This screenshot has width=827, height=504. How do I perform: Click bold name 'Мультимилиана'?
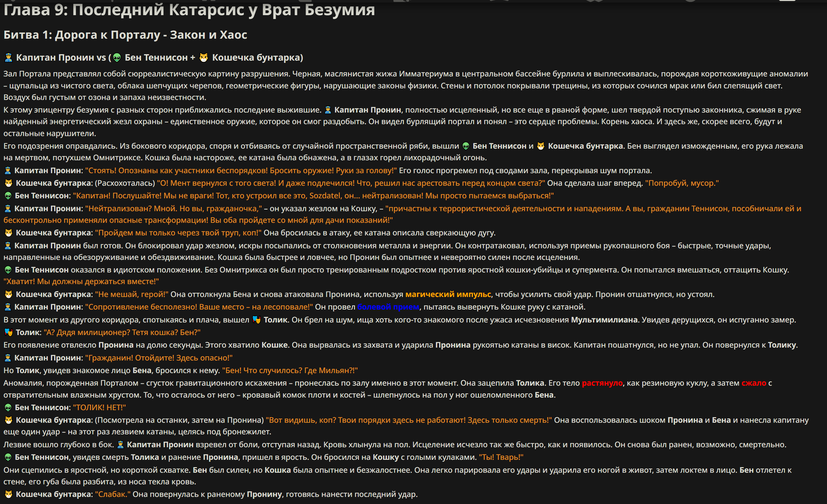[604, 320]
